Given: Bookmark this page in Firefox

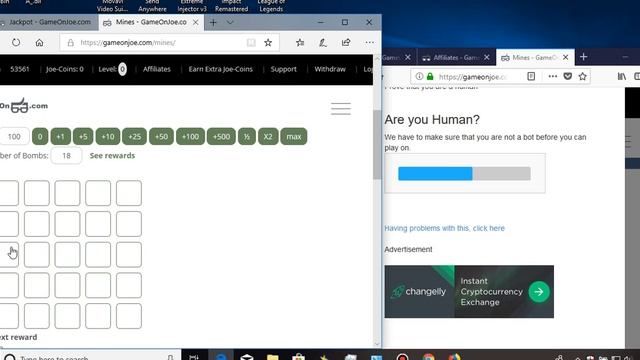Looking at the screenshot, I should click(582, 76).
